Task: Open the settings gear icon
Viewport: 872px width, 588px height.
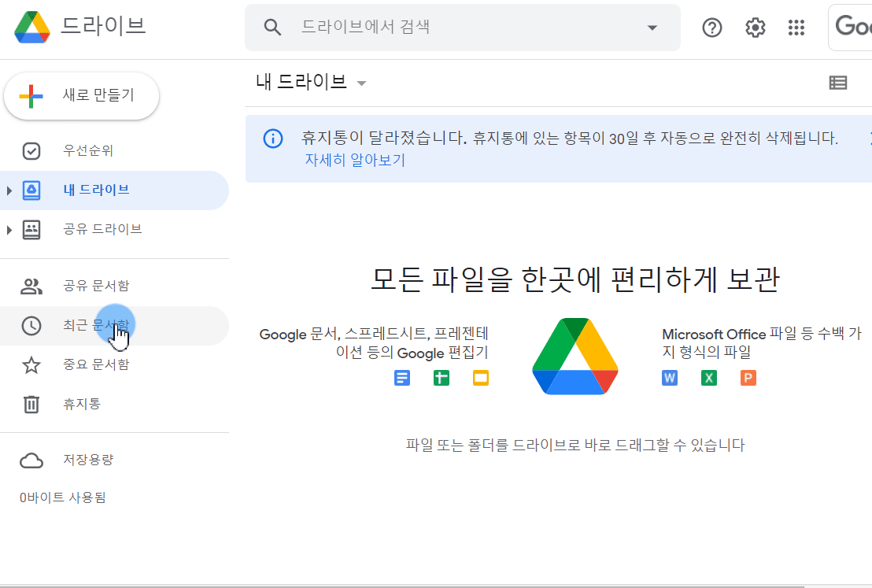Action: 756,28
